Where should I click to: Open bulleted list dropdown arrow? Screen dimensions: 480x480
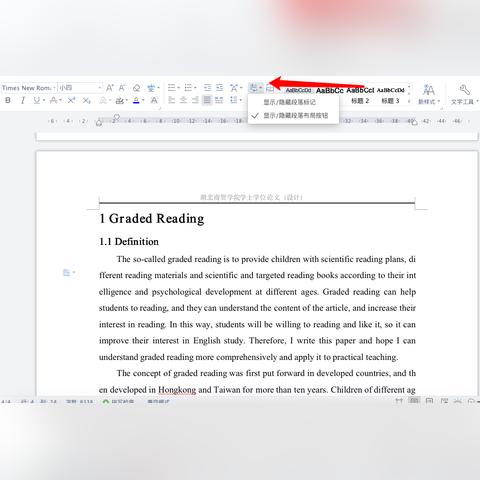(179, 88)
